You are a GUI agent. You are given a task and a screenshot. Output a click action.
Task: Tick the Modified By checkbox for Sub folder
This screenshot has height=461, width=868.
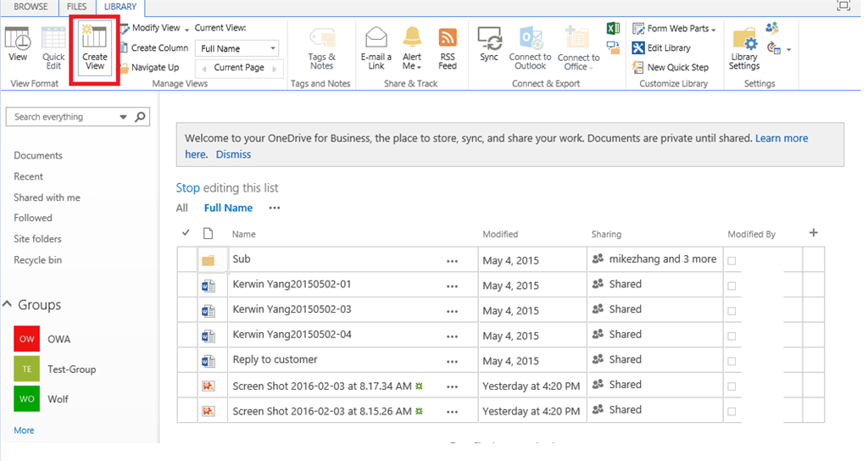(x=732, y=261)
